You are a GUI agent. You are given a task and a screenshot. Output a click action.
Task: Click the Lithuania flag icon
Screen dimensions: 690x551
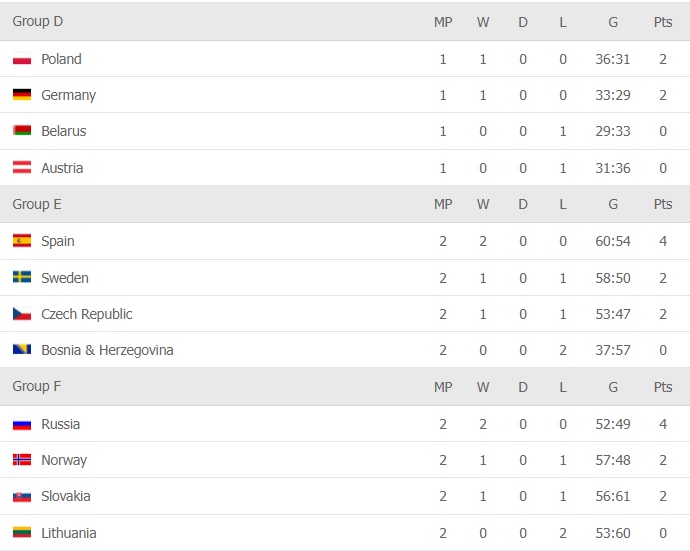pyautogui.click(x=22, y=533)
